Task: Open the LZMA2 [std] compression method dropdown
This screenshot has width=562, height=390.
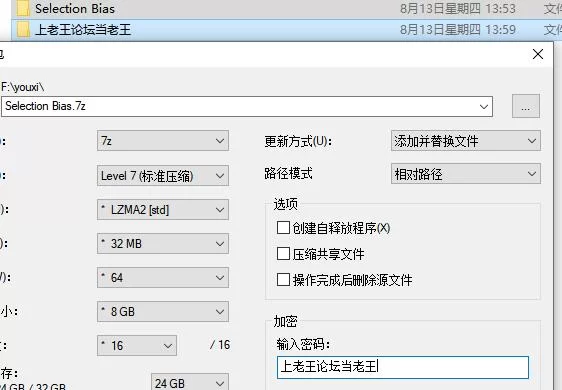Action: pos(163,210)
